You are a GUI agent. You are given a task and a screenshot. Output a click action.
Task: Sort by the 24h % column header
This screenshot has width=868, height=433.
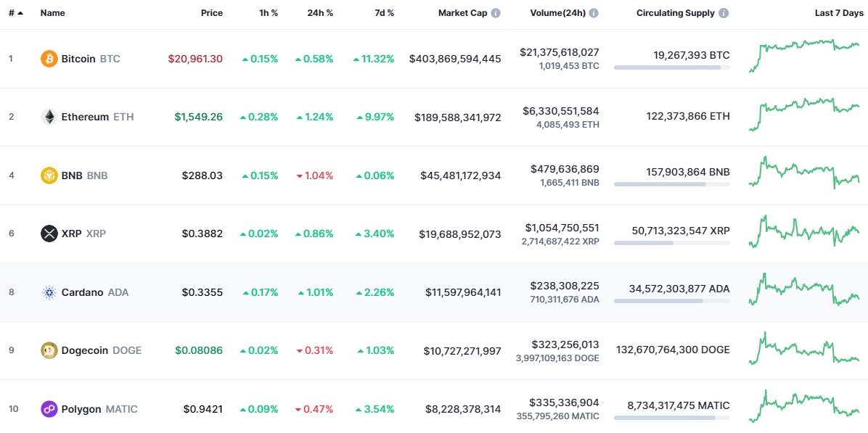point(321,13)
